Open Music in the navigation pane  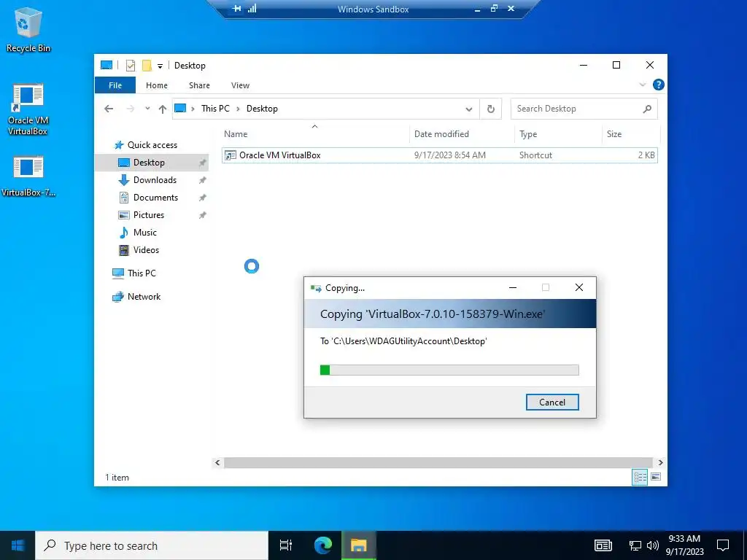[145, 233]
